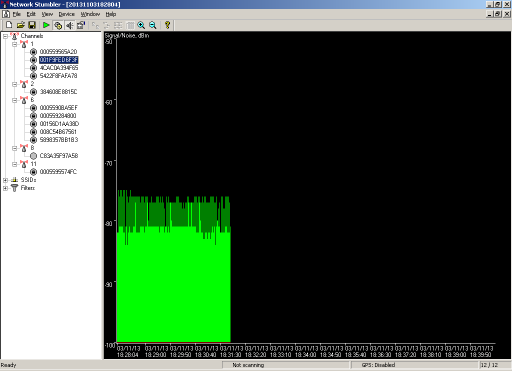Click the yellow Help question mark icon

point(167,25)
